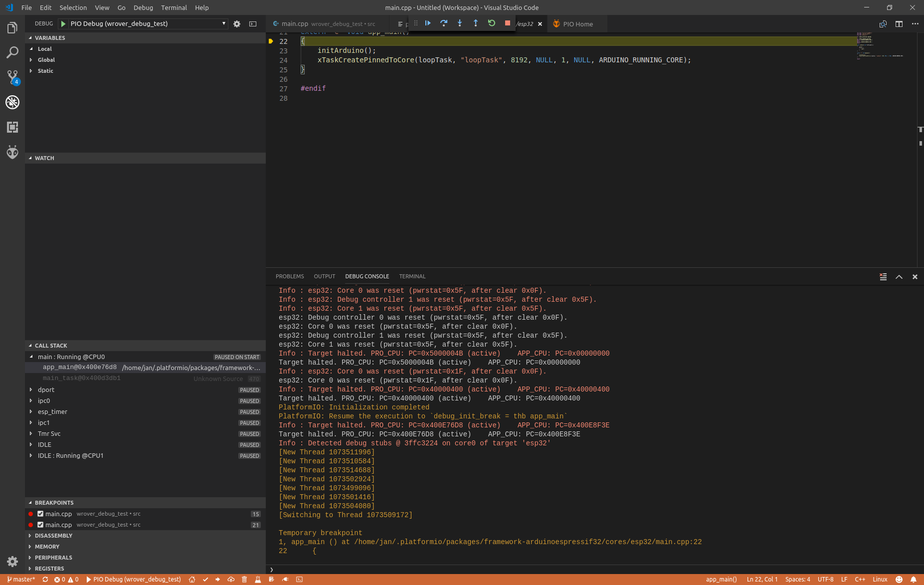Expand the dport thread
The height and width of the screenshot is (585, 924).
31,390
